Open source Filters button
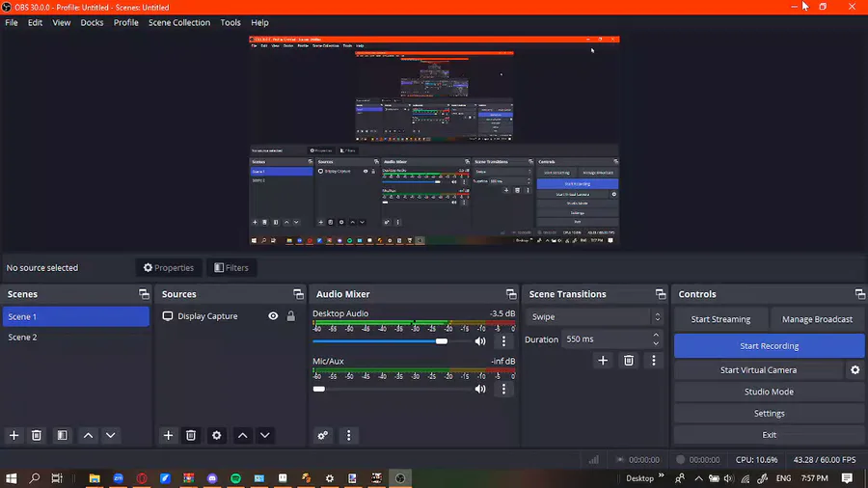 [231, 268]
